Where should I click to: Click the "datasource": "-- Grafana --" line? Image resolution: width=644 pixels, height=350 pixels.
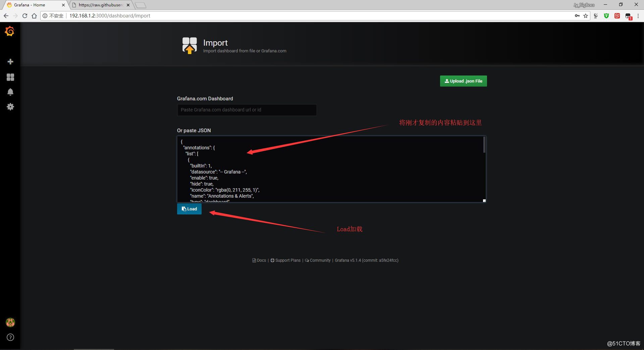(x=218, y=172)
